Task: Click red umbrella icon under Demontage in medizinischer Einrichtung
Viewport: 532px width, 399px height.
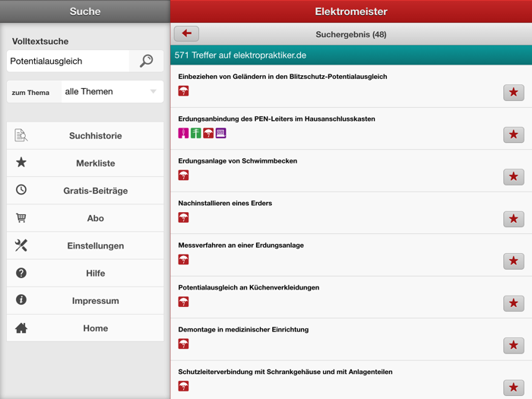Action: click(x=183, y=344)
